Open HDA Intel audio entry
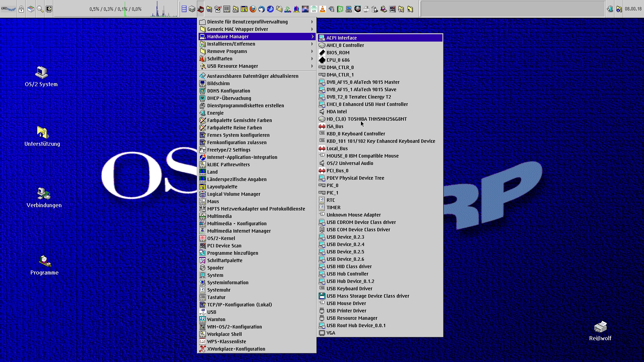Screen dimensions: 644x362 [380, 112]
